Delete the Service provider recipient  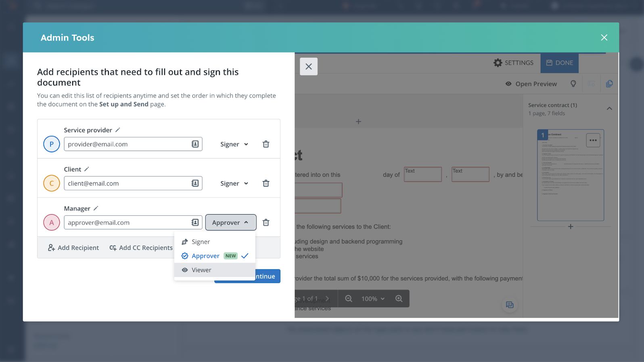point(266,144)
